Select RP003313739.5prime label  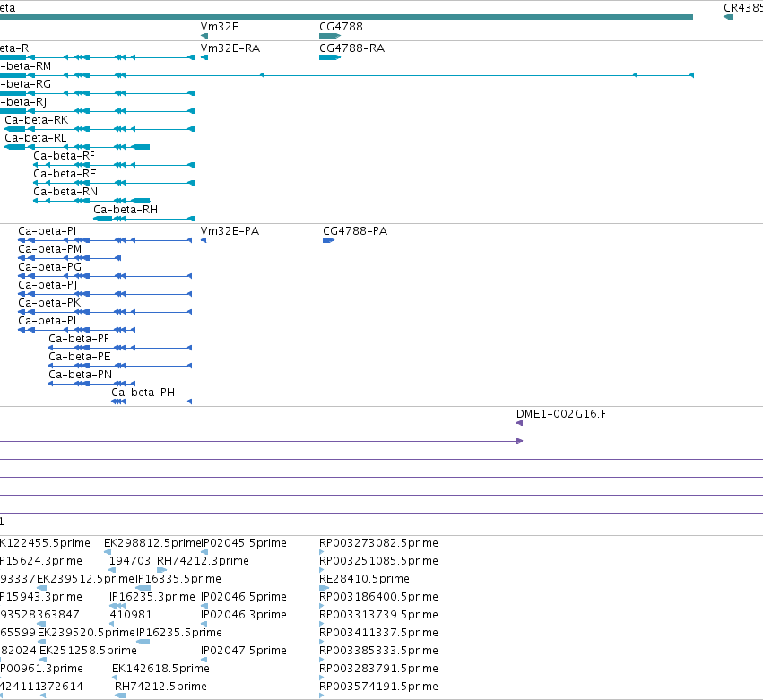pyautogui.click(x=378, y=615)
